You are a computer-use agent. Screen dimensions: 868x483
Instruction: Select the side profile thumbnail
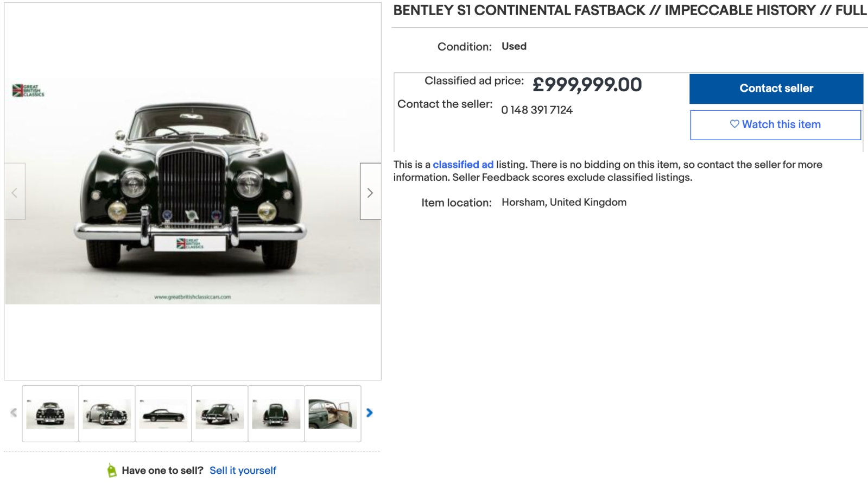click(x=163, y=413)
